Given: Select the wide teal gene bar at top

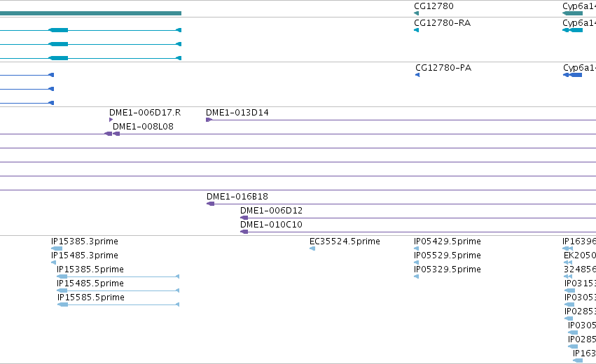Looking at the screenshot, I should [90, 13].
